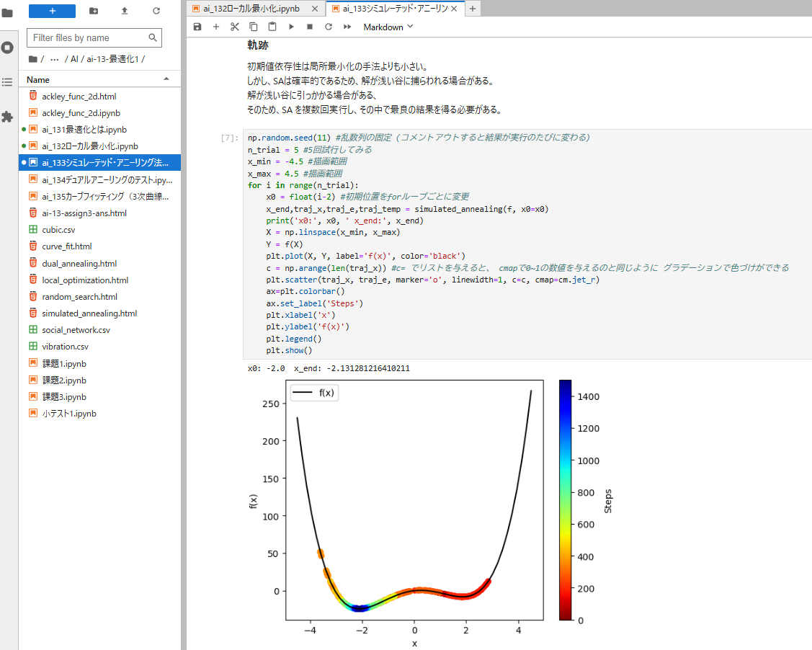Refresh the file browser list
The width and height of the screenshot is (812, 650).
point(156,11)
